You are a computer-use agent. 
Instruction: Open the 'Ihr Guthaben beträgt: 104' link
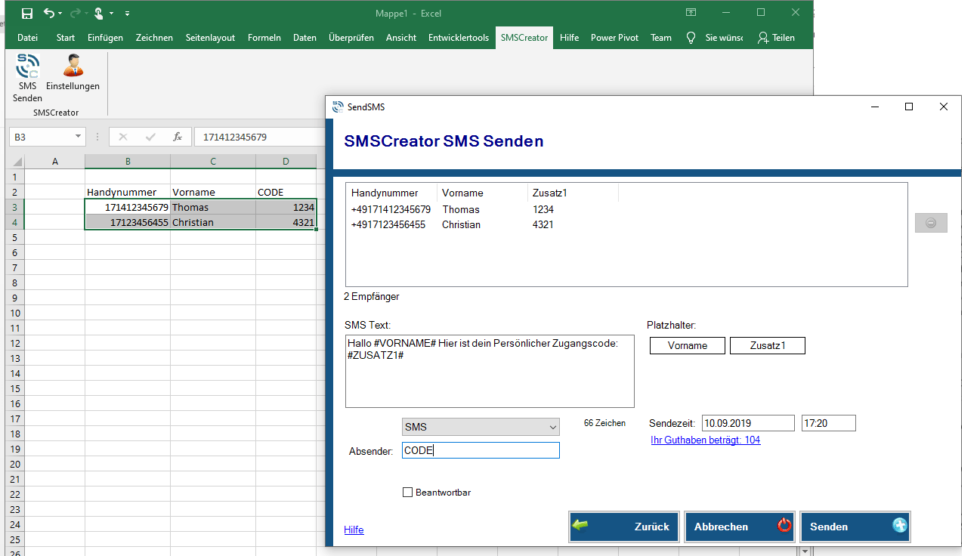705,440
